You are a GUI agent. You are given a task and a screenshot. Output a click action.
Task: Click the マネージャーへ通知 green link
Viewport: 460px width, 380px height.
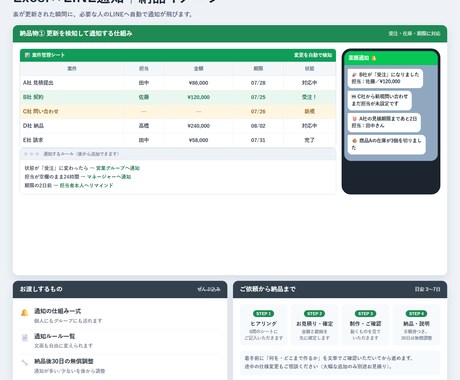pos(109,177)
